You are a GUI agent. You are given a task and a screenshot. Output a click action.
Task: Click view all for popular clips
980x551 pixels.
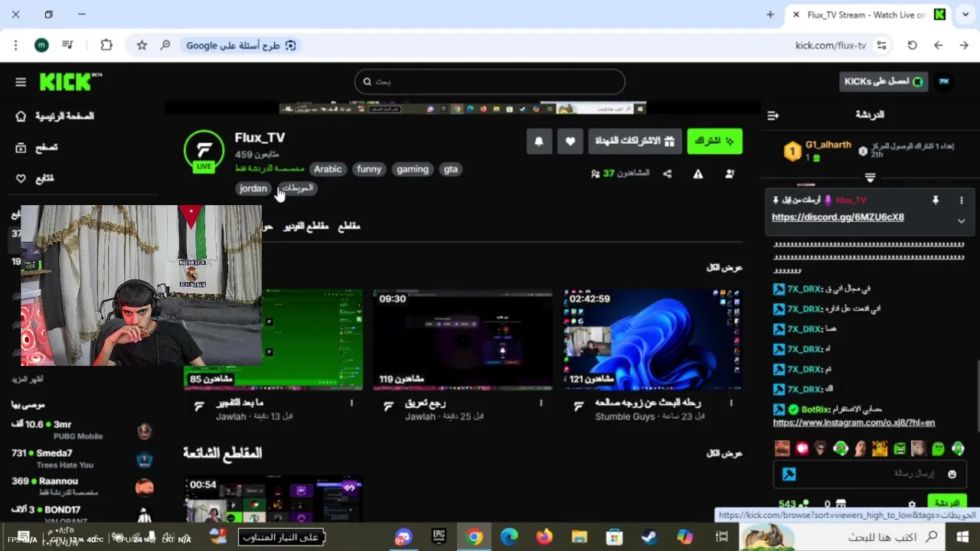point(724,453)
